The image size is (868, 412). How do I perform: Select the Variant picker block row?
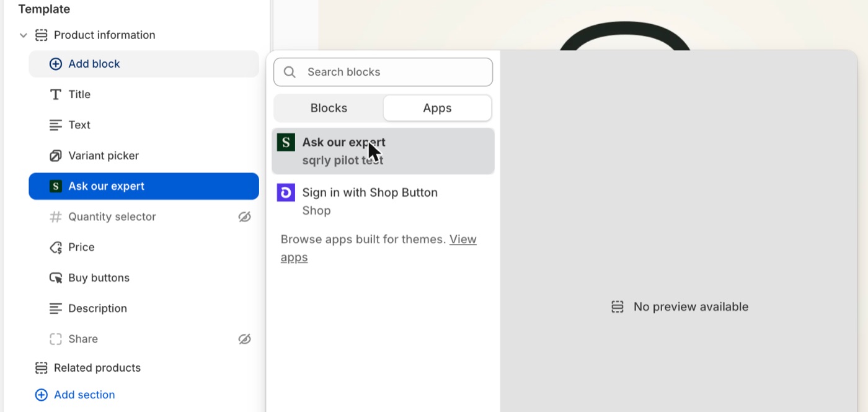pyautogui.click(x=144, y=156)
